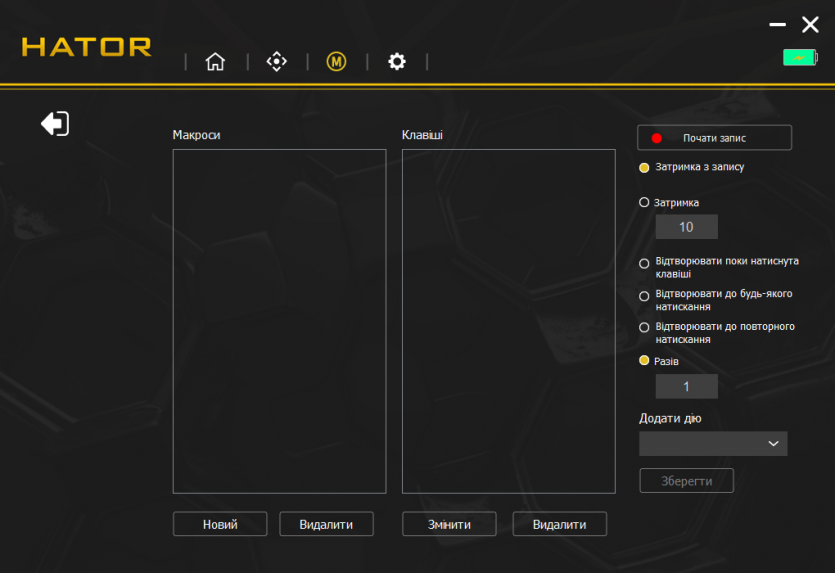
Task: Click the 'Змінити' button under Клавіші
Action: [449, 524]
